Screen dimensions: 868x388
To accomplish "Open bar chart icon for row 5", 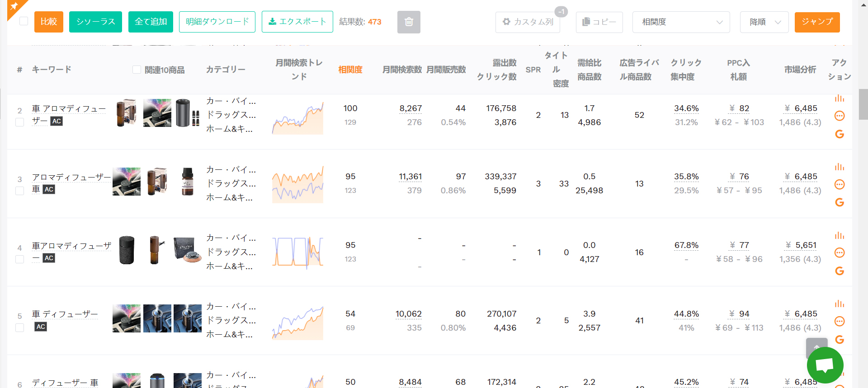I will pos(840,304).
